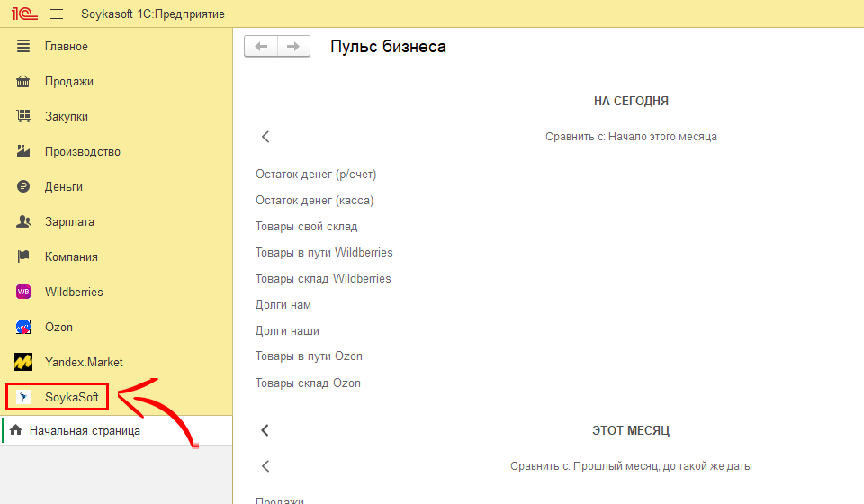Click Сравнить с: Начало этого месяца
This screenshot has width=864, height=504.
coord(631,137)
